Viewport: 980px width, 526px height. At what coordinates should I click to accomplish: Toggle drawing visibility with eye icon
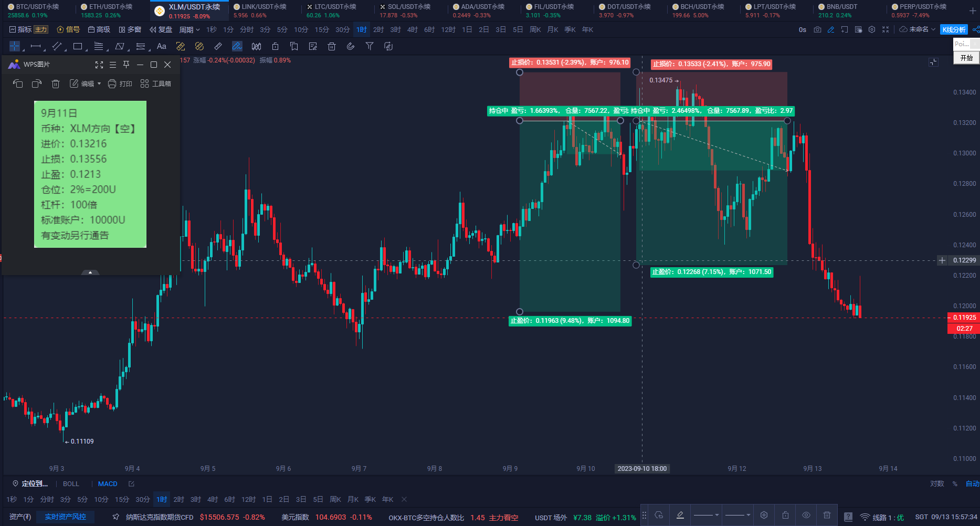click(x=806, y=515)
